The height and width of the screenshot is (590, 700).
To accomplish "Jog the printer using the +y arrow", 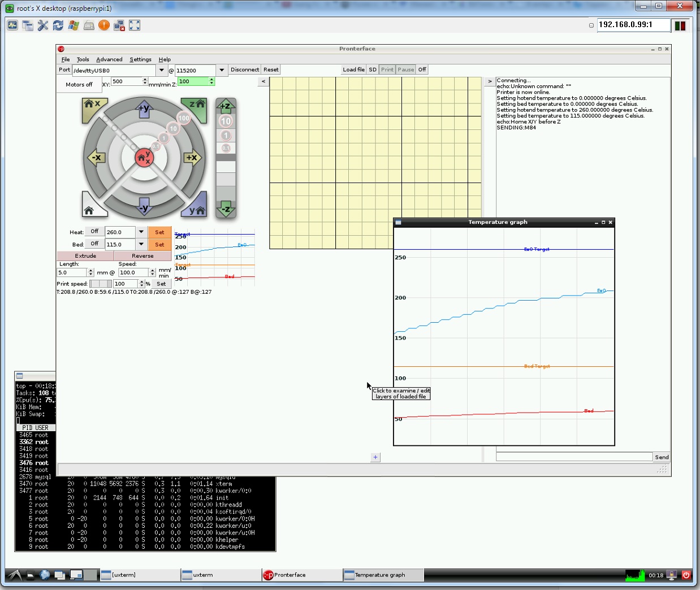I will coord(144,109).
